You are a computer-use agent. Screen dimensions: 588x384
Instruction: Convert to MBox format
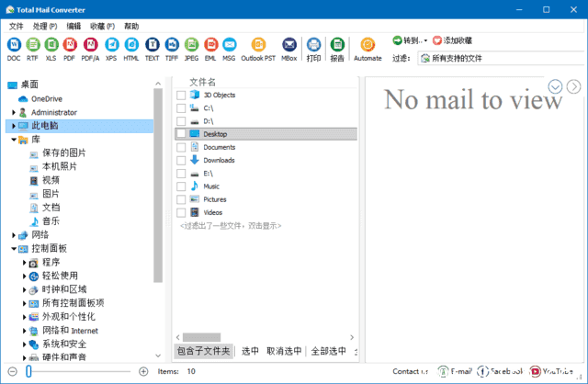coord(289,49)
